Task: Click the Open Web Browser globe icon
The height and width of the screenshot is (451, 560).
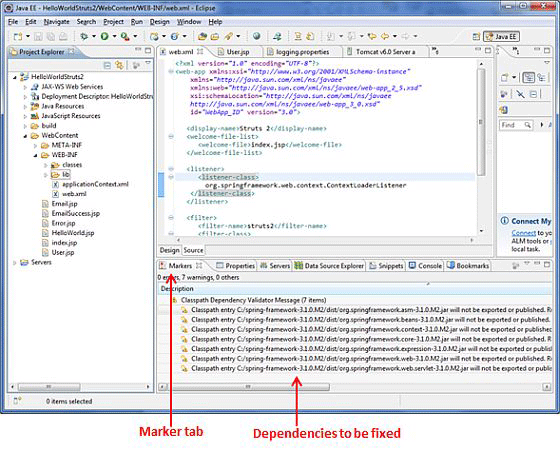Action: (256, 36)
